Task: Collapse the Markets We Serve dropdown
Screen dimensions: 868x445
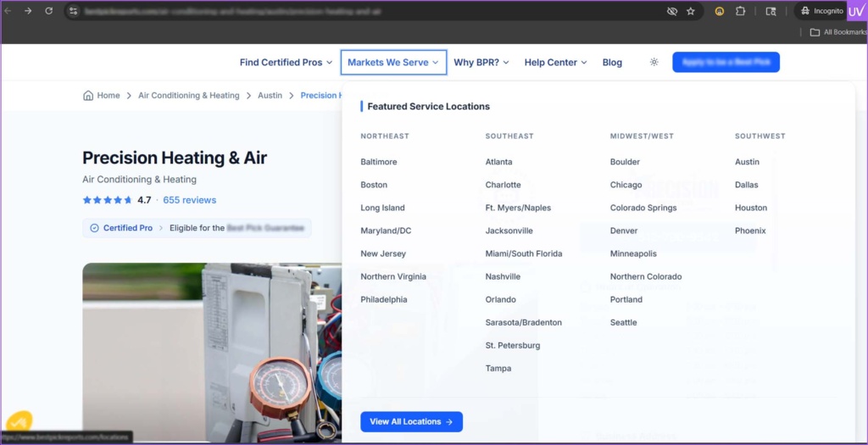Action: pos(393,63)
